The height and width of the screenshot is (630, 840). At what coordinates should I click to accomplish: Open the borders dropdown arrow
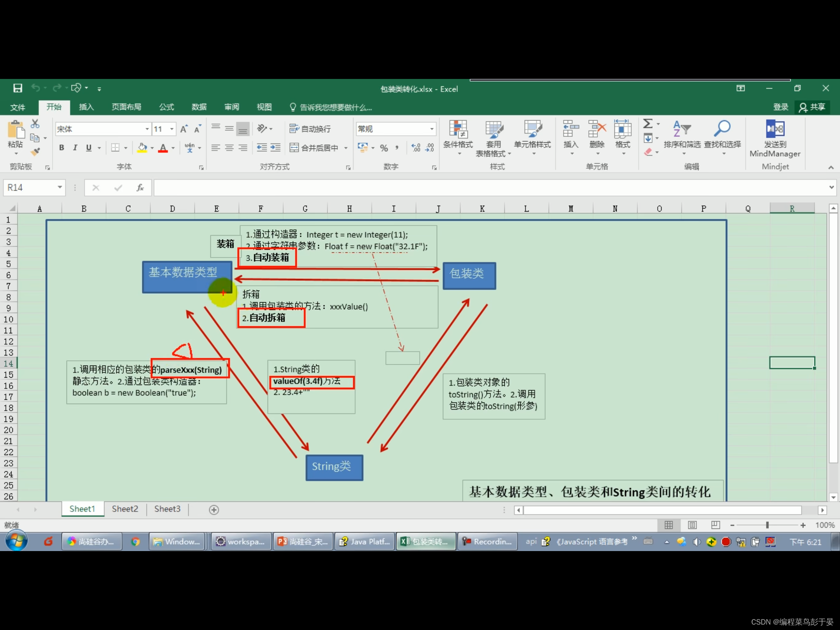tap(126, 148)
